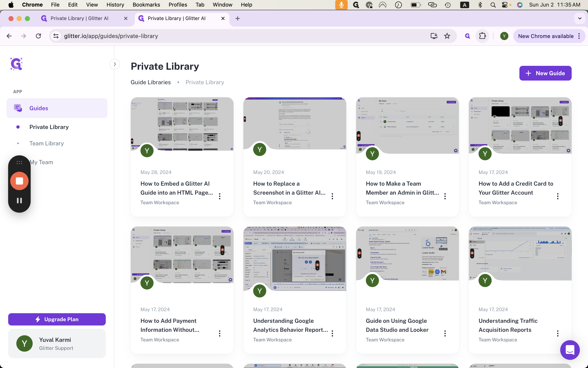Open the Add a Credit Card guide thumbnail

pos(520,125)
